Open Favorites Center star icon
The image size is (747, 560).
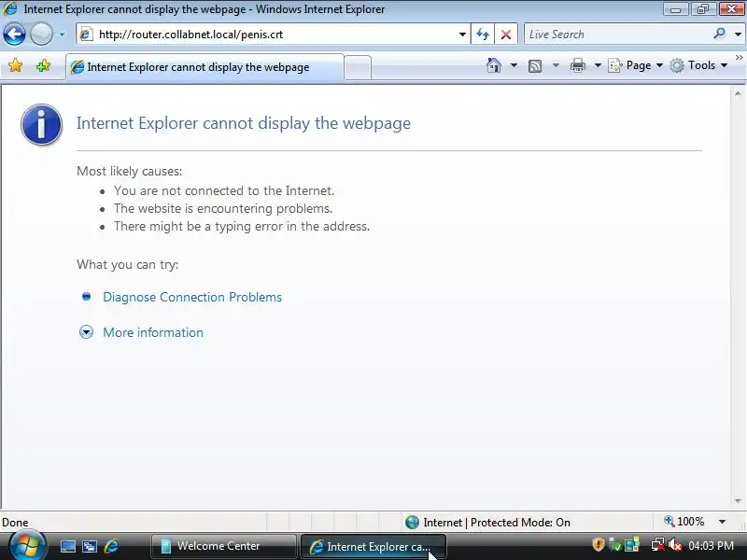point(15,65)
